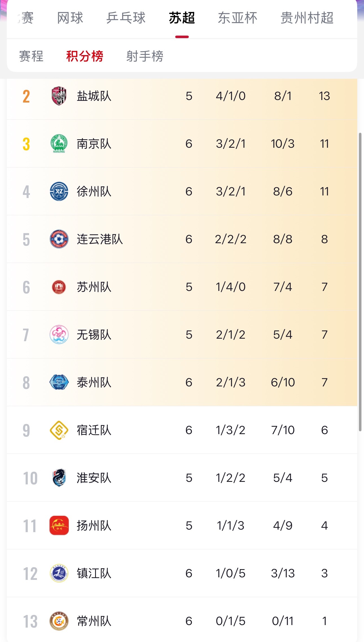This screenshot has height=642, width=364.
Task: Switch to the 网球 tab
Action: (x=70, y=18)
